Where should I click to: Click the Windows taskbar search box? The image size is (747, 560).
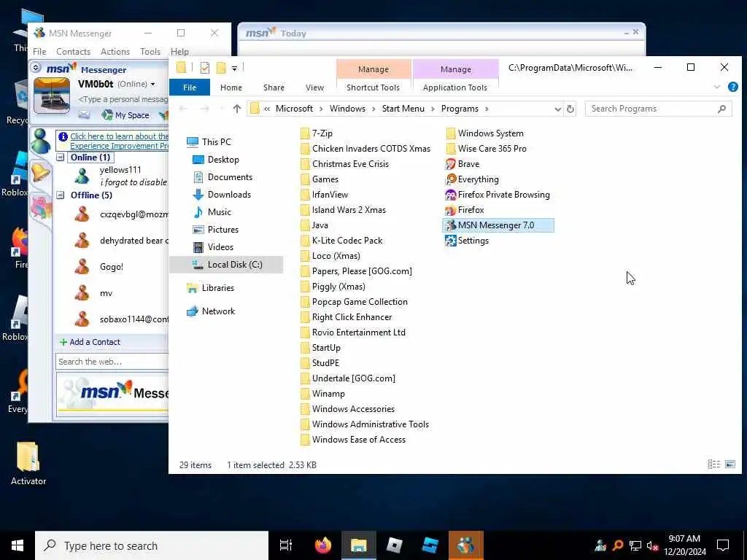tap(152, 545)
